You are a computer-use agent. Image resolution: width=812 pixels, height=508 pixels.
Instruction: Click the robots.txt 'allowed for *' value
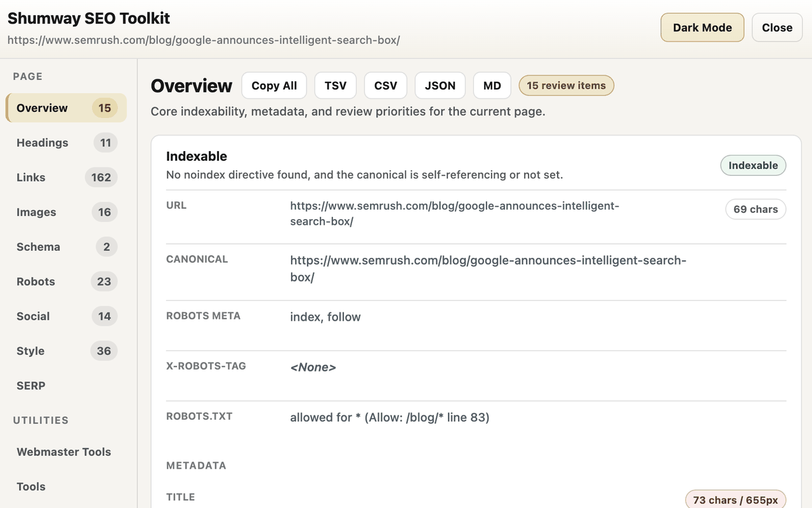coord(390,417)
